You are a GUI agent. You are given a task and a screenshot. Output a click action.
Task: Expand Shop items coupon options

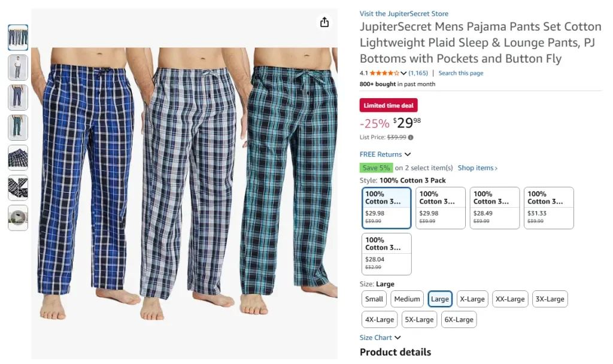coord(475,168)
